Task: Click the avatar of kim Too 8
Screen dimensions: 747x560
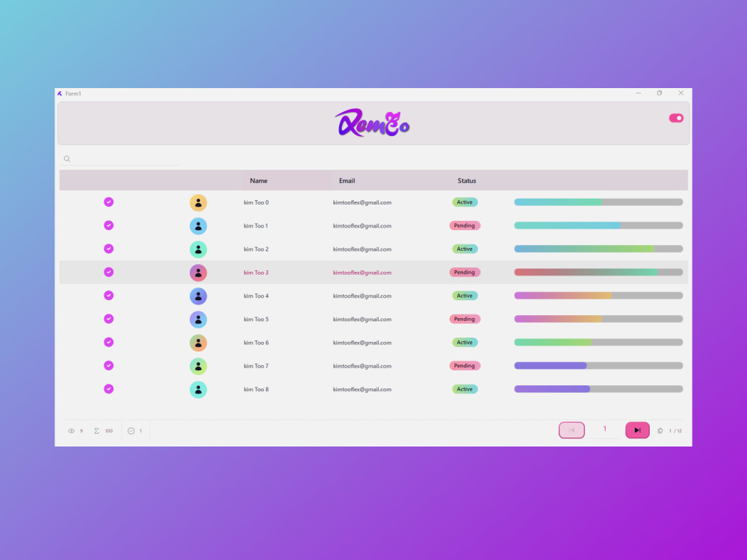Action: [198, 390]
